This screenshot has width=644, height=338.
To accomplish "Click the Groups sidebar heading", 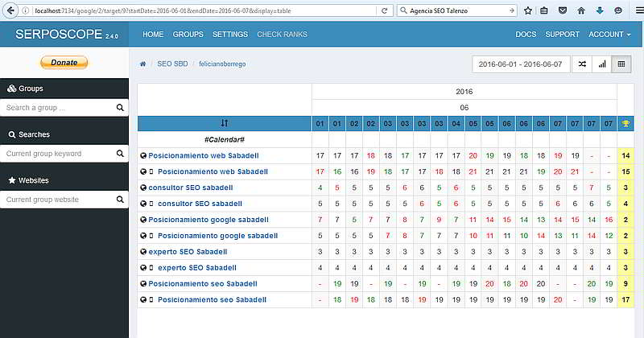I will 26,89.
